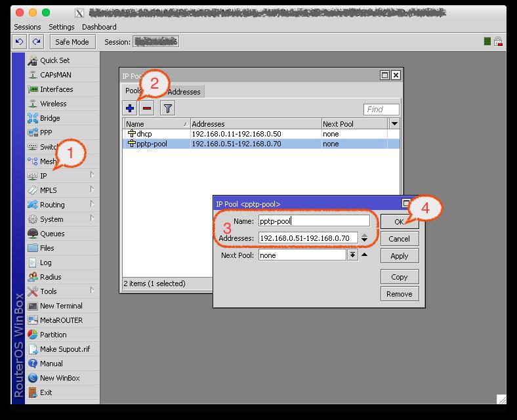Open Interfaces from the sidebar
Viewport: 517px width, 420px height.
click(62, 89)
